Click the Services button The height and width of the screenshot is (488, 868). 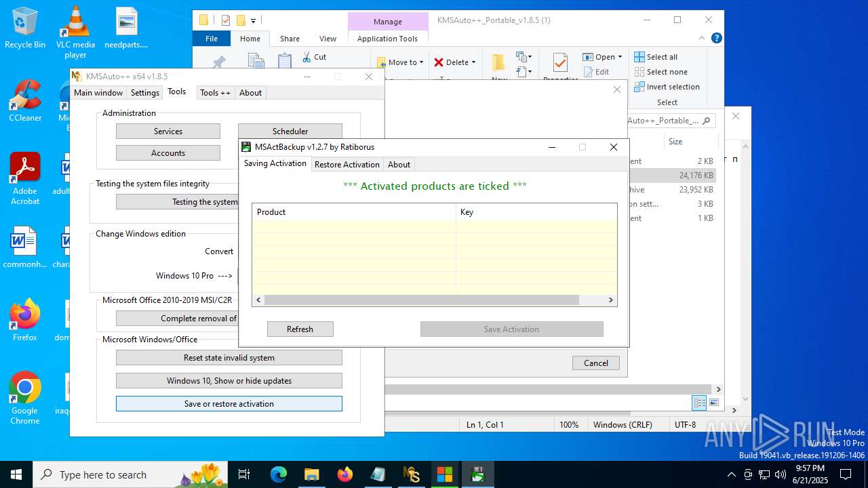(x=168, y=131)
